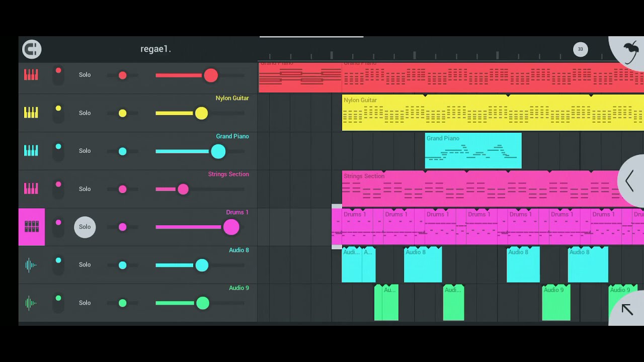Click the Strings Section volume slider handle
Viewport: 644px width, 362px height.
(183, 189)
